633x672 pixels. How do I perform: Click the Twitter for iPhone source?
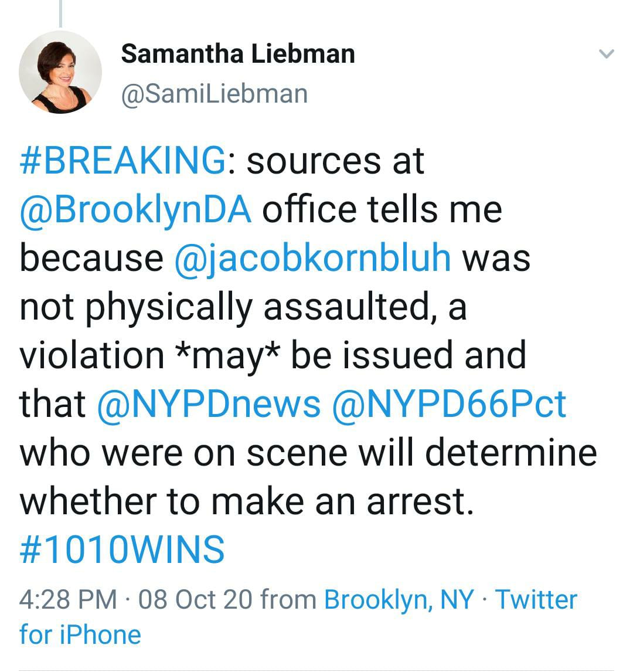[536, 600]
